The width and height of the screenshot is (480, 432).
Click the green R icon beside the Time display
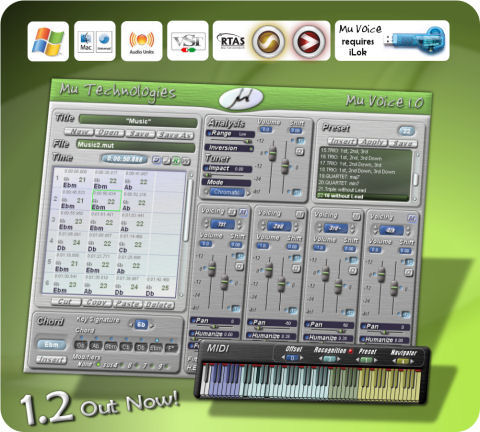[x=176, y=161]
